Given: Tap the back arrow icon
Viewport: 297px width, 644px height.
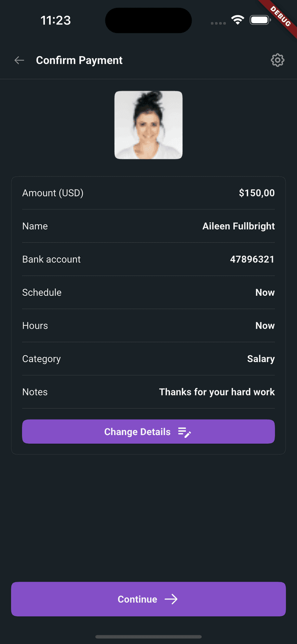Looking at the screenshot, I should pyautogui.click(x=19, y=60).
